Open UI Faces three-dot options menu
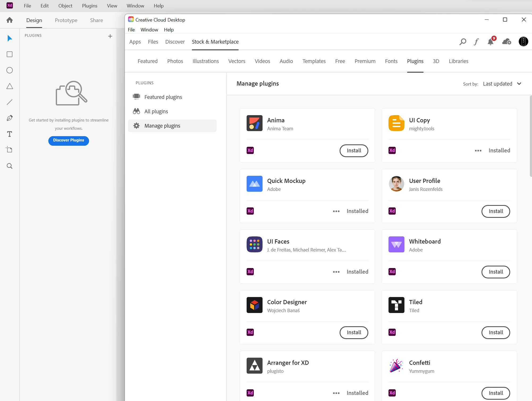Image resolution: width=532 pixels, height=401 pixels. pos(336,272)
